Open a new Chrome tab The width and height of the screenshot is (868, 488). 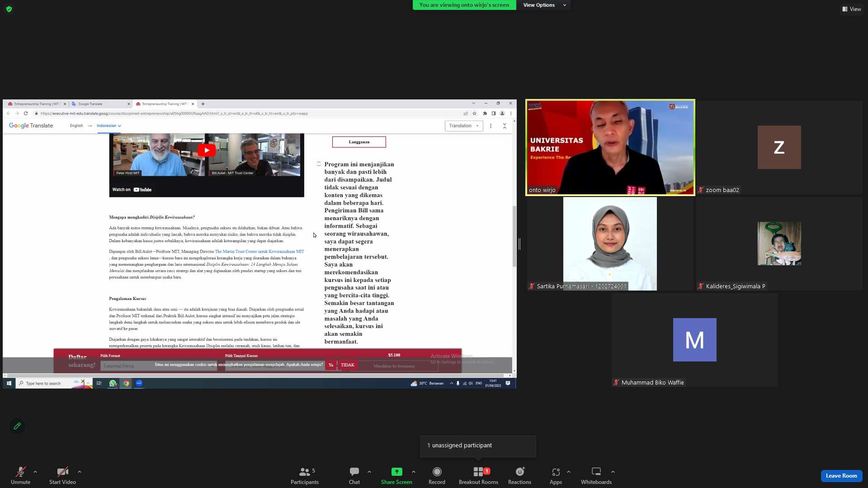[x=203, y=104]
